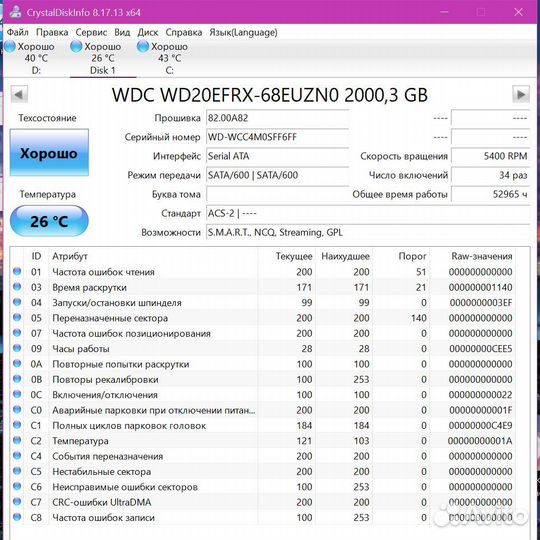The width and height of the screenshot is (540, 540).
Task: Select the Часы работы attribute row
Action: (x=263, y=349)
